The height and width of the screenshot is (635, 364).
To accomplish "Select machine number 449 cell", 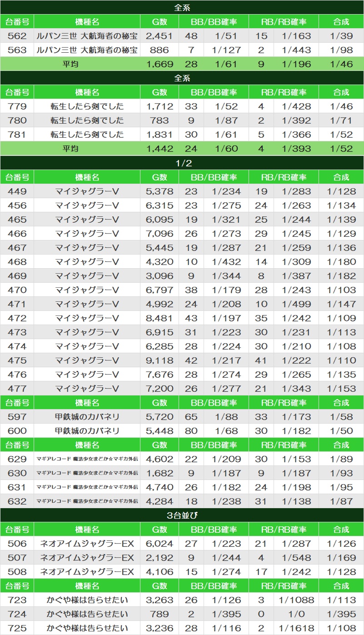I will 17,191.
